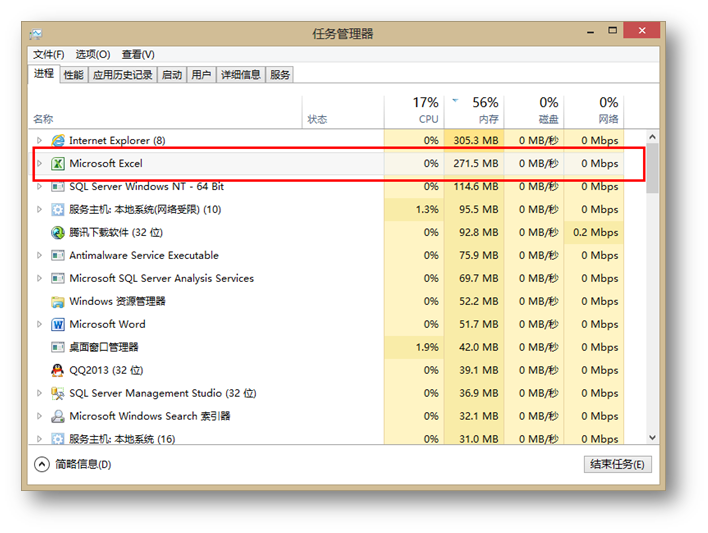The width and height of the screenshot is (708, 533).
Task: Expand the Microsoft Word process group
Action: 39,324
